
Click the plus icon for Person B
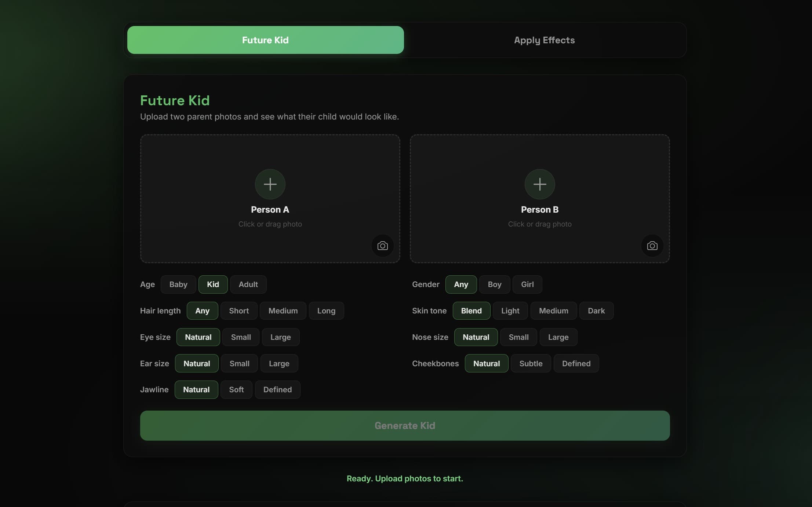[540, 184]
